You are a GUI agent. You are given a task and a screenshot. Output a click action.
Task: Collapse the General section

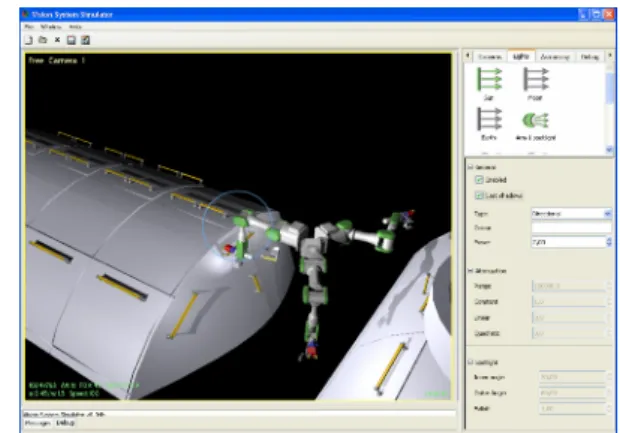coord(471,167)
